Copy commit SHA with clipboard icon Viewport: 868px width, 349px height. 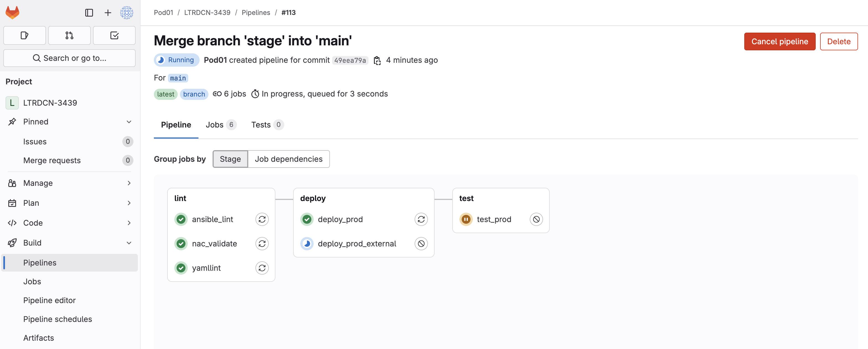click(377, 60)
